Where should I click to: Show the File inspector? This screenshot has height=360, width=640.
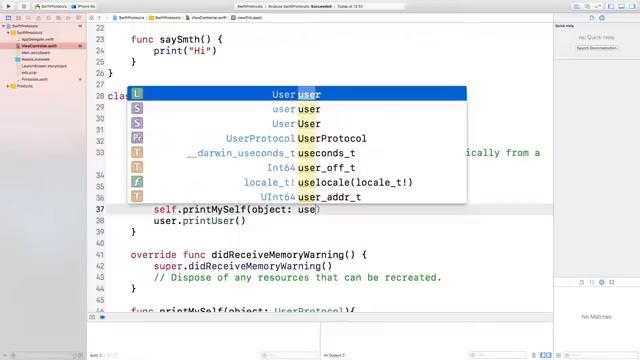(x=591, y=18)
